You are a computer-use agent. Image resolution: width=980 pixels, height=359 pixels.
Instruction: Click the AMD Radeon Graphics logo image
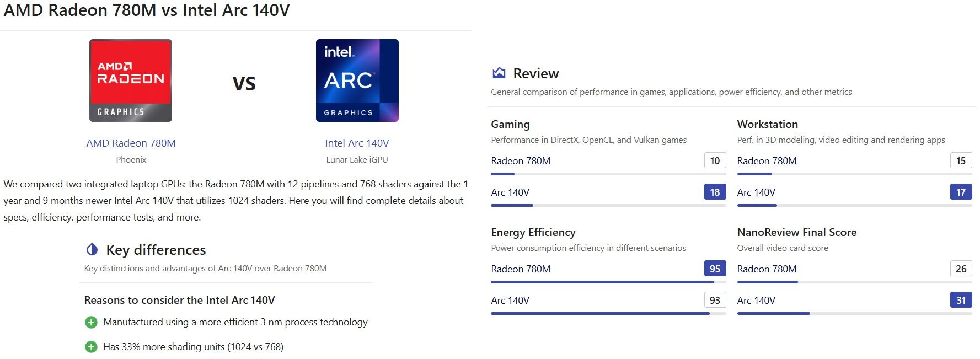click(x=131, y=81)
